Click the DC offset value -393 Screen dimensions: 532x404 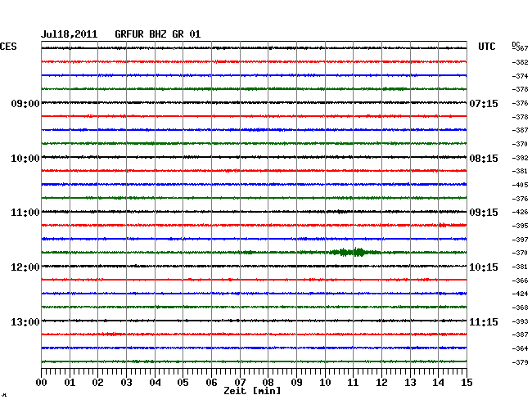[x=520, y=321]
